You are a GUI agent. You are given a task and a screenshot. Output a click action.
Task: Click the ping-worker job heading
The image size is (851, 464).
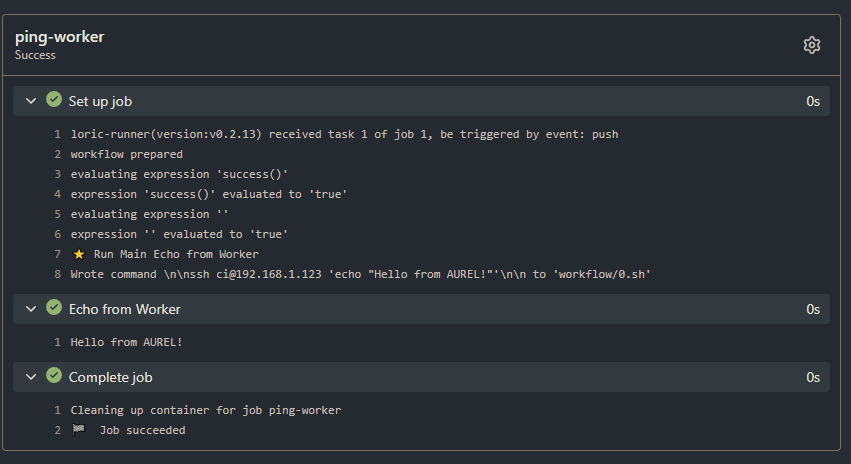coord(59,37)
